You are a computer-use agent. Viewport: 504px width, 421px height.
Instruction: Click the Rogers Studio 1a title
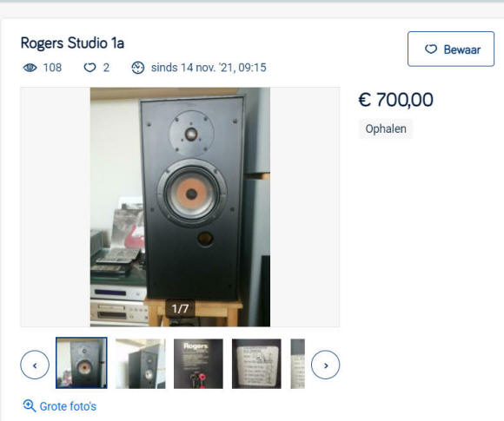point(72,43)
